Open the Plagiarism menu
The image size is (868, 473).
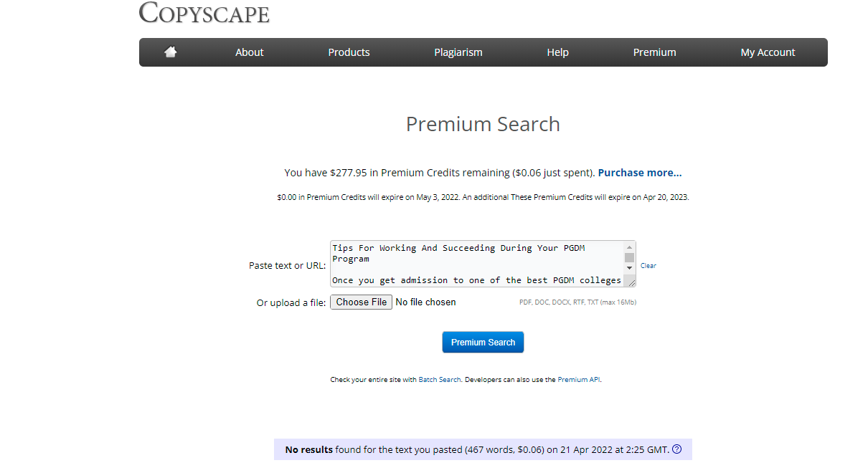(x=458, y=52)
